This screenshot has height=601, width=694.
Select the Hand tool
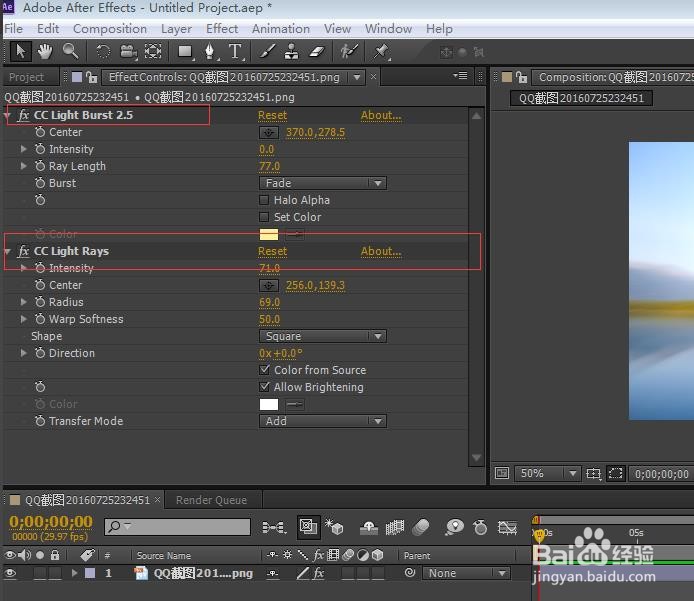(45, 52)
